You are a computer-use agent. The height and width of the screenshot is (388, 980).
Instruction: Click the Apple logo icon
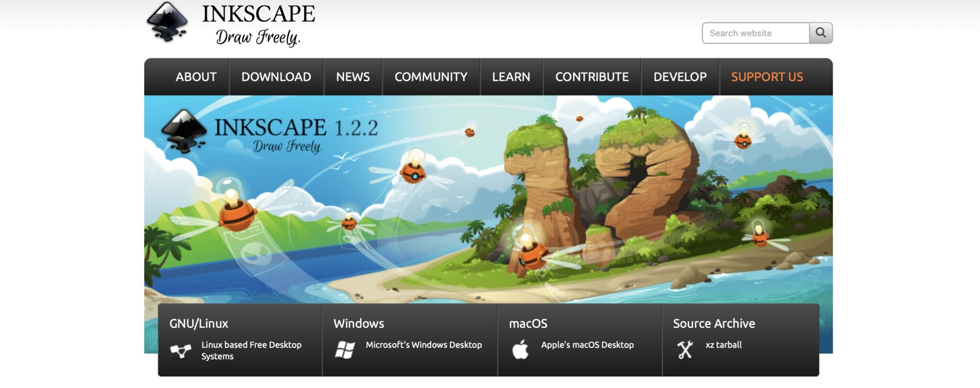[x=520, y=349]
